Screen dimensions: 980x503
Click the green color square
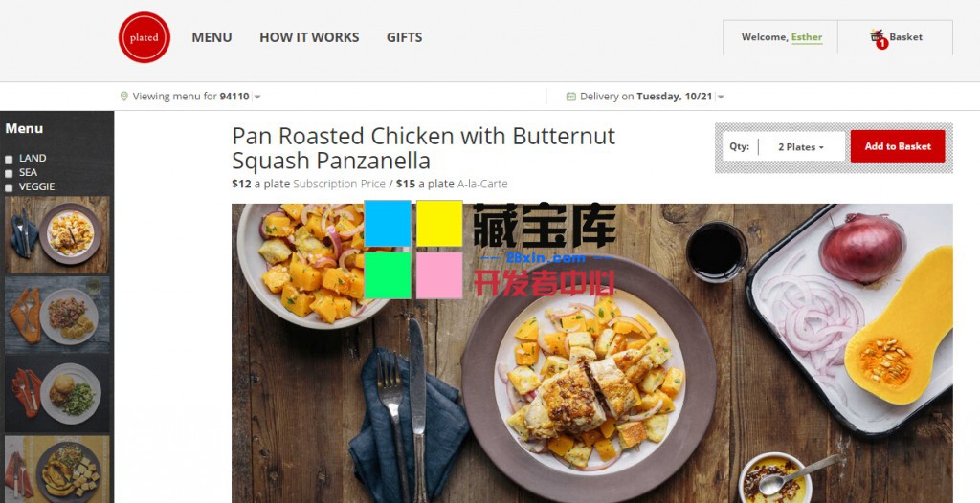click(x=388, y=275)
